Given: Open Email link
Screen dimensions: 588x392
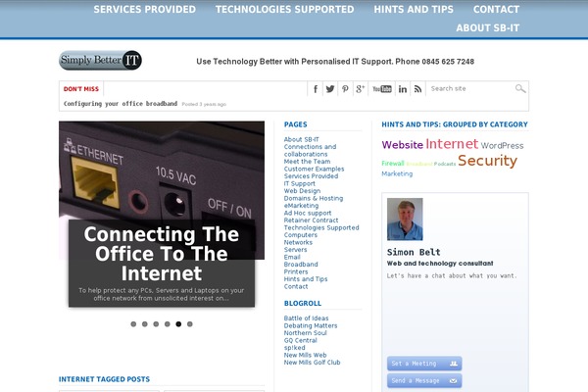Looking at the screenshot, I should click(x=292, y=257).
